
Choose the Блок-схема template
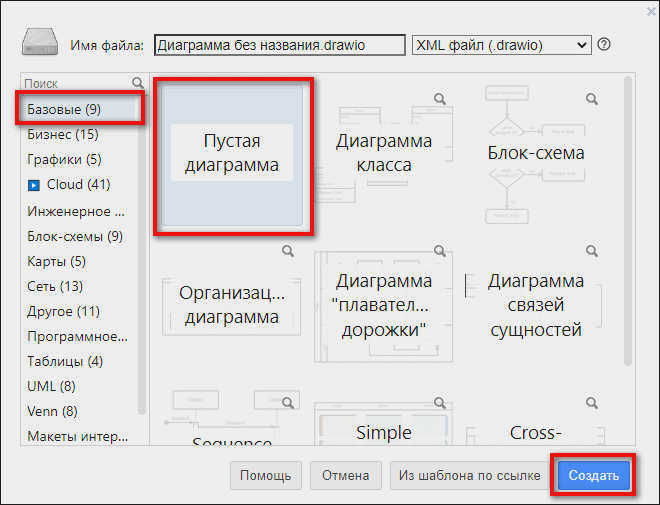(536, 156)
